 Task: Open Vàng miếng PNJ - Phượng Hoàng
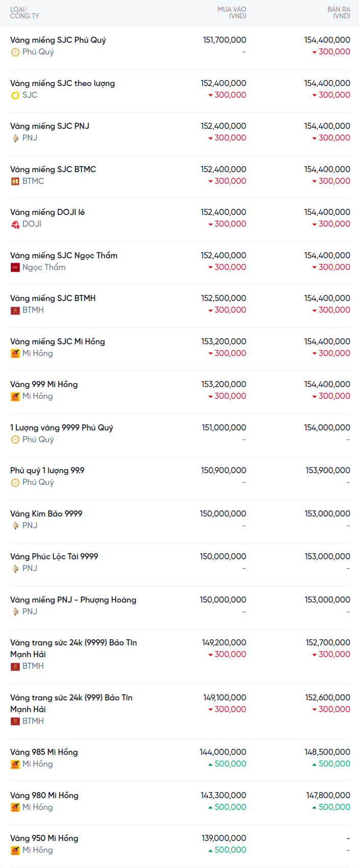[x=73, y=600]
